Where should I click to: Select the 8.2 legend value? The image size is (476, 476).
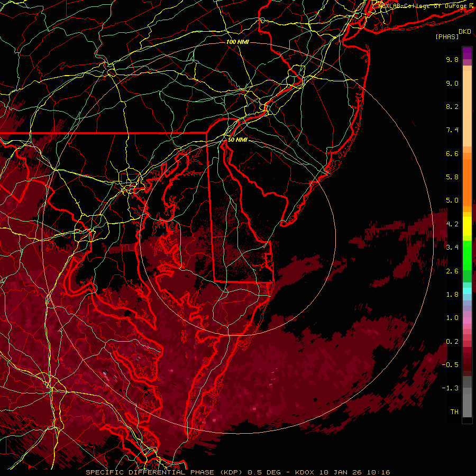click(x=452, y=106)
